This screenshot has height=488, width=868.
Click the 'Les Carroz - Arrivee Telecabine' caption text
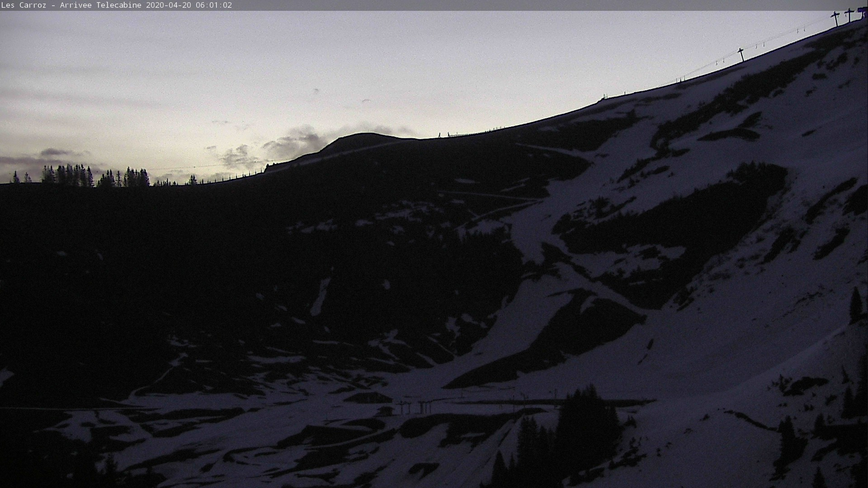tap(71, 5)
